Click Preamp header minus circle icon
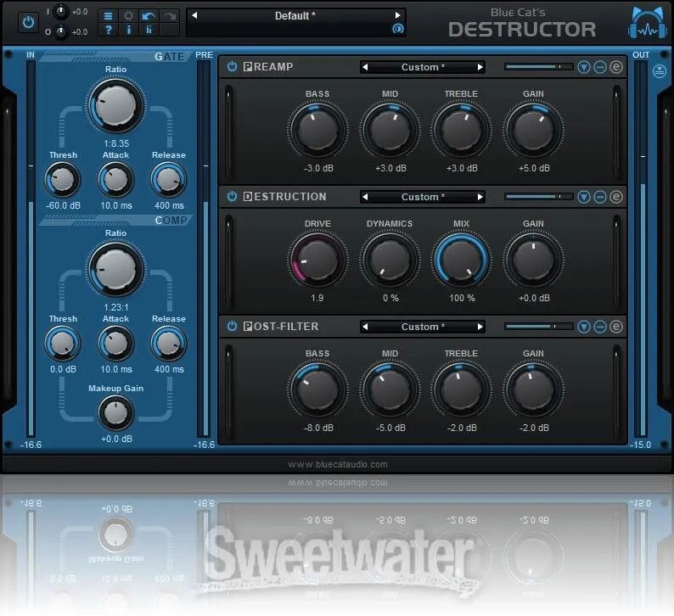The height and width of the screenshot is (616, 674). click(x=600, y=67)
